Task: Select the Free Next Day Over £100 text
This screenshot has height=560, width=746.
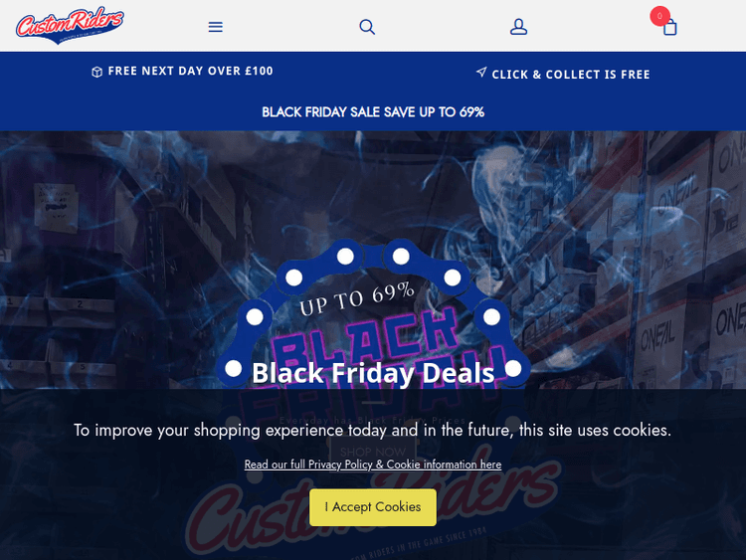Action: 190,71
